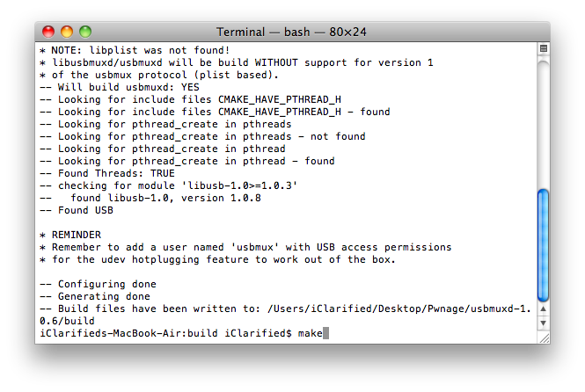Click the text cursor after the make command
This screenshot has width=585, height=392.
click(325, 334)
